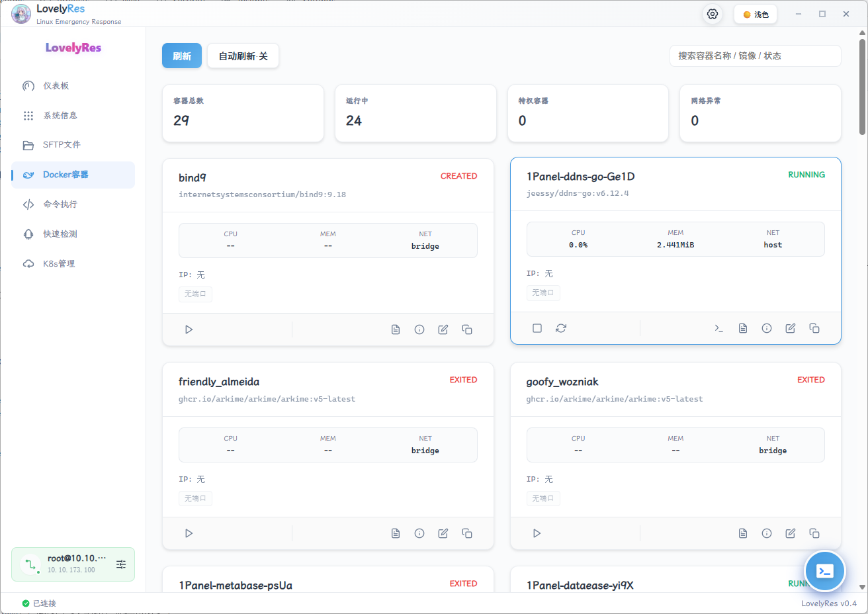Screen dimensions: 868x614
Task: Click the host network value
Action: [773, 245]
